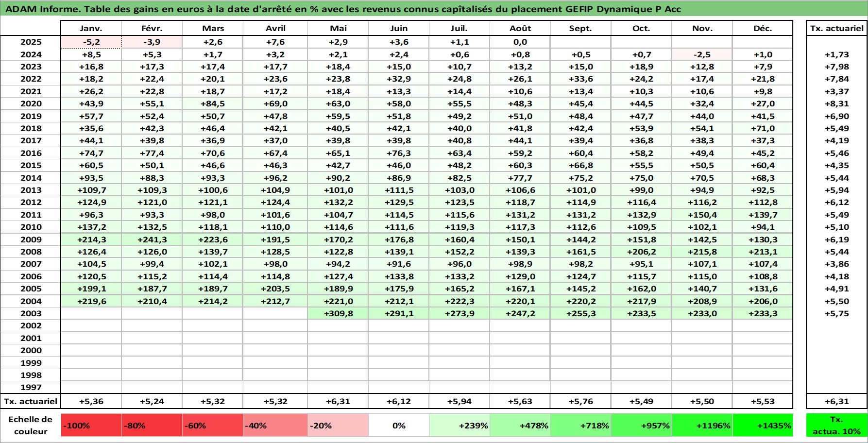Select the 2003 year row label
The height and width of the screenshot is (443, 868).
[31, 313]
